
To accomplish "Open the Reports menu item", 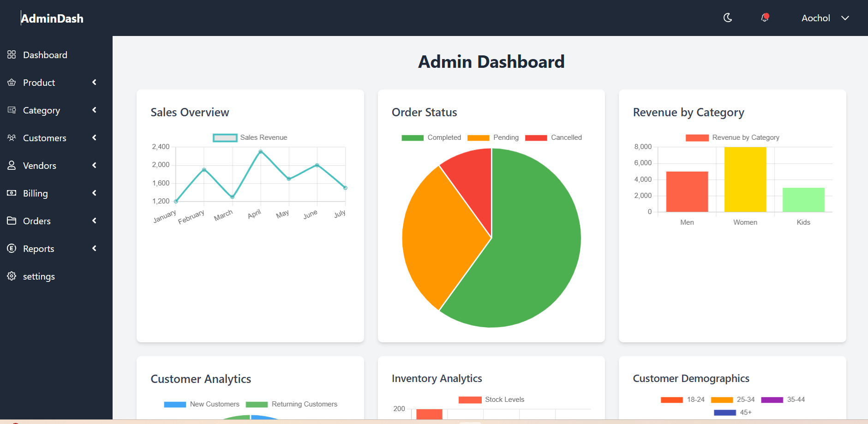I will click(39, 249).
